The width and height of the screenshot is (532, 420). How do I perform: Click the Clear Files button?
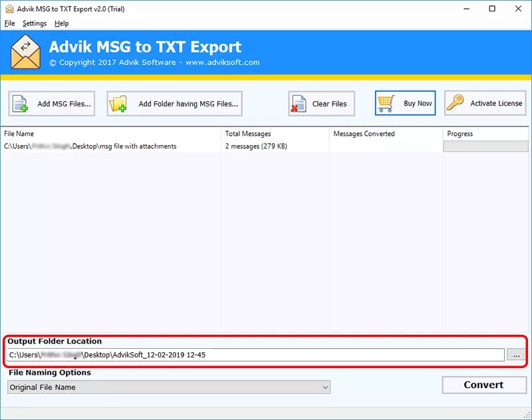[x=321, y=104]
